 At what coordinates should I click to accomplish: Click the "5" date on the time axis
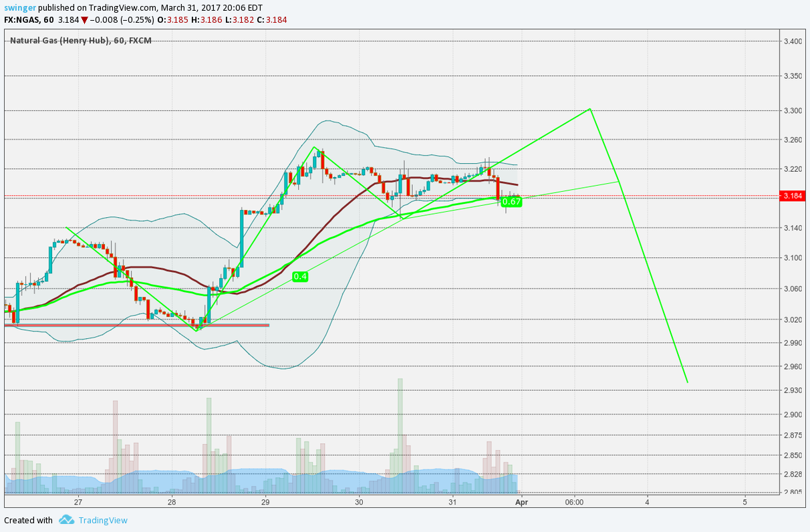pyautogui.click(x=745, y=502)
